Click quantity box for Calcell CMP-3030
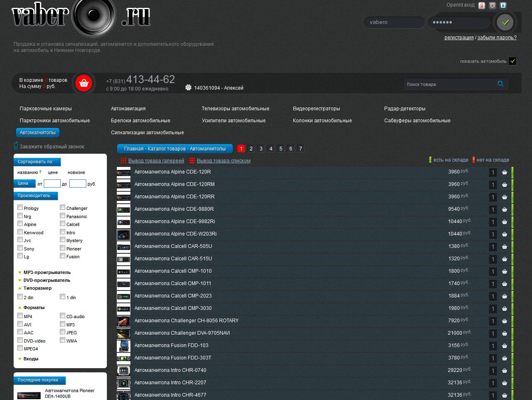Viewport: 532px width, 400px height. 493,309
